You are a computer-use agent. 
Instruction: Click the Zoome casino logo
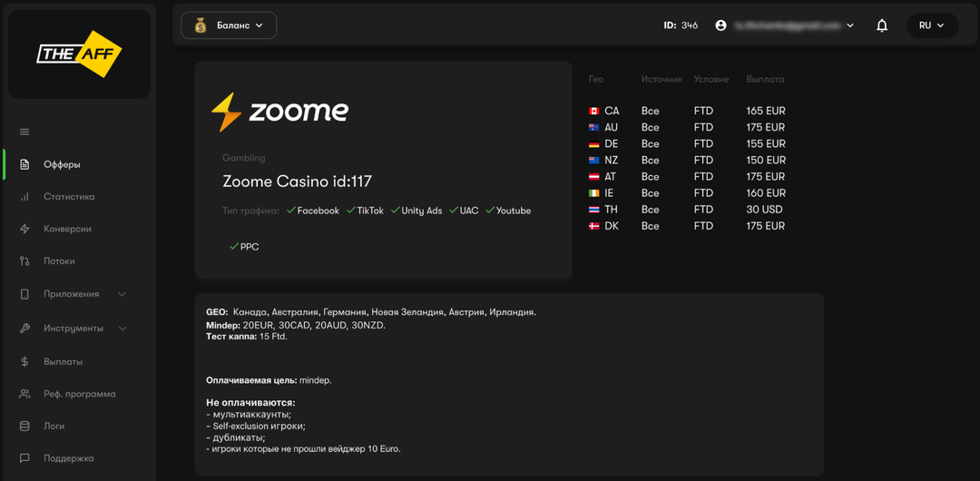pyautogui.click(x=279, y=112)
